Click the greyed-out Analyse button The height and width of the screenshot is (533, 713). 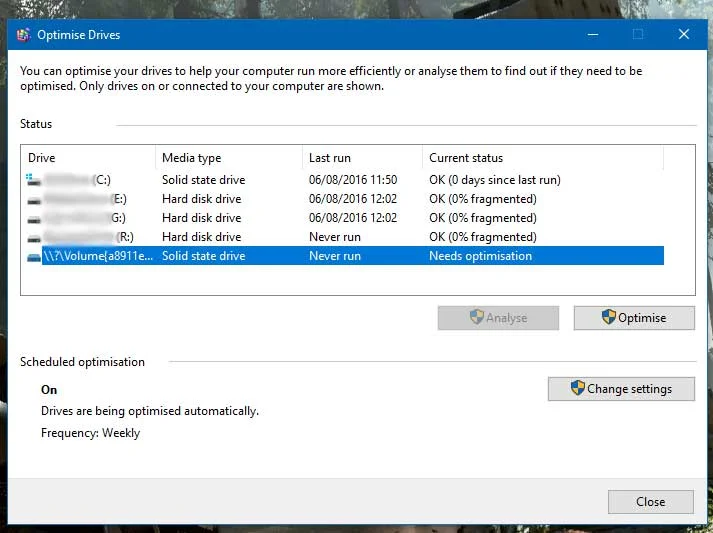point(498,318)
